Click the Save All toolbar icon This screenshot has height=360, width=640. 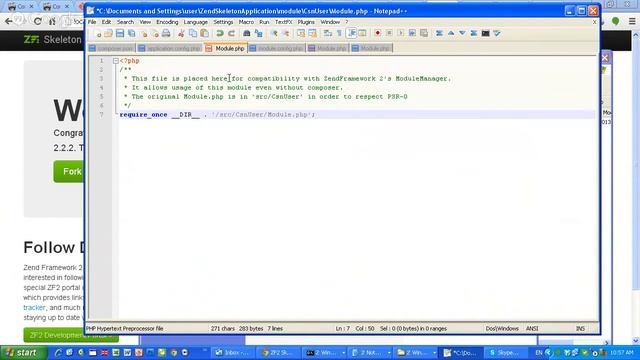[131, 33]
